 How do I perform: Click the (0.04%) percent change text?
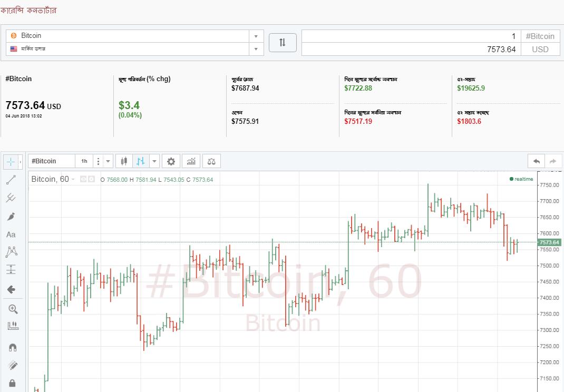tap(130, 115)
